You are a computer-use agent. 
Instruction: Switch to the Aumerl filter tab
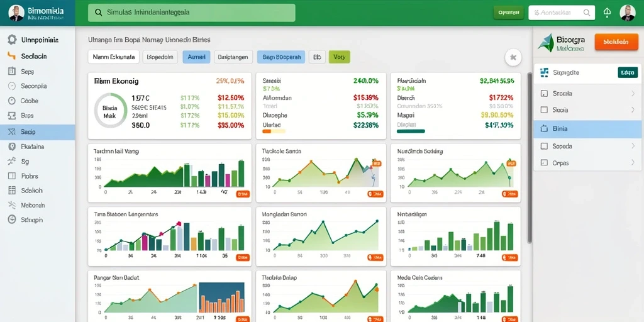pyautogui.click(x=196, y=57)
